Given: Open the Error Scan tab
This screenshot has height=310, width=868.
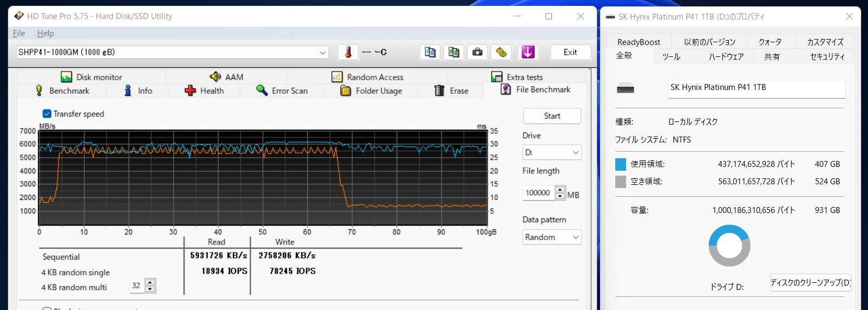Looking at the screenshot, I should (282, 91).
